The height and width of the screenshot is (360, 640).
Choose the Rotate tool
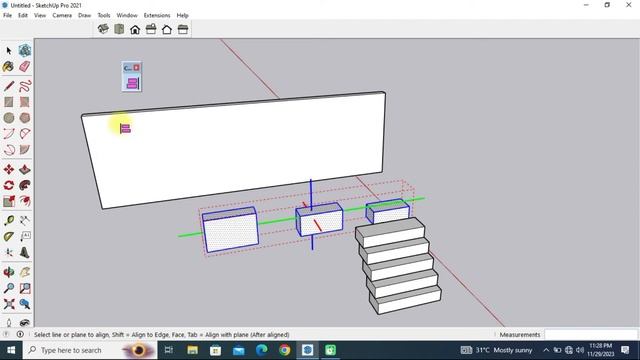pyautogui.click(x=9, y=185)
